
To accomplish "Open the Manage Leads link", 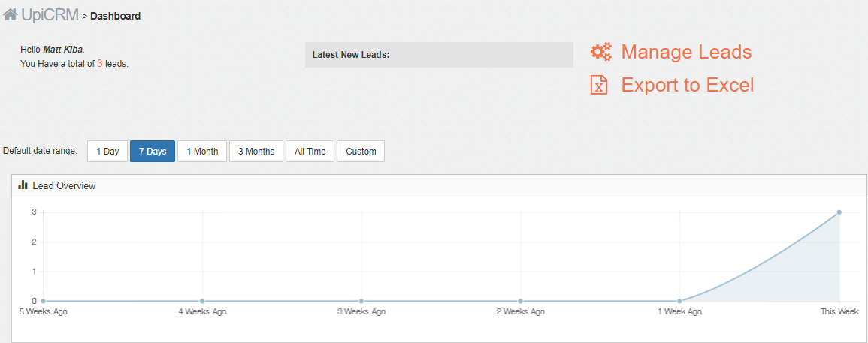I will (x=686, y=52).
